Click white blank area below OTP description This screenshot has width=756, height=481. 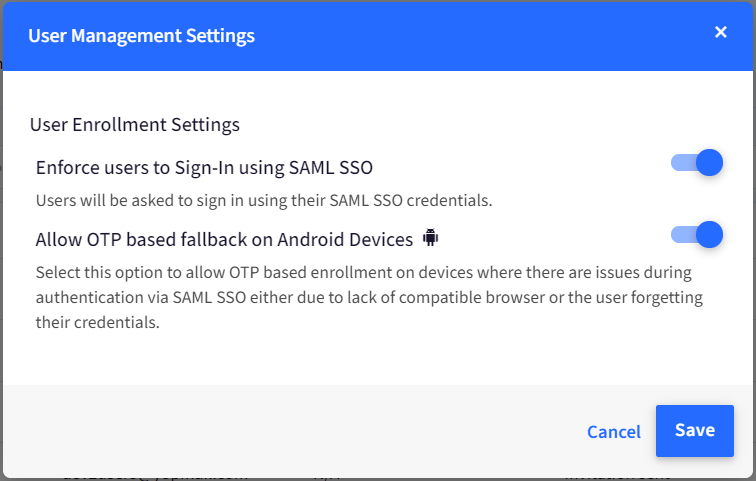(378, 359)
